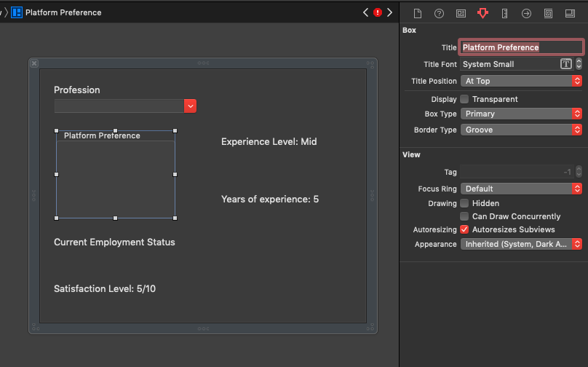Enable the Transparent display checkbox
Viewport: 588px width, 367px height.
464,99
